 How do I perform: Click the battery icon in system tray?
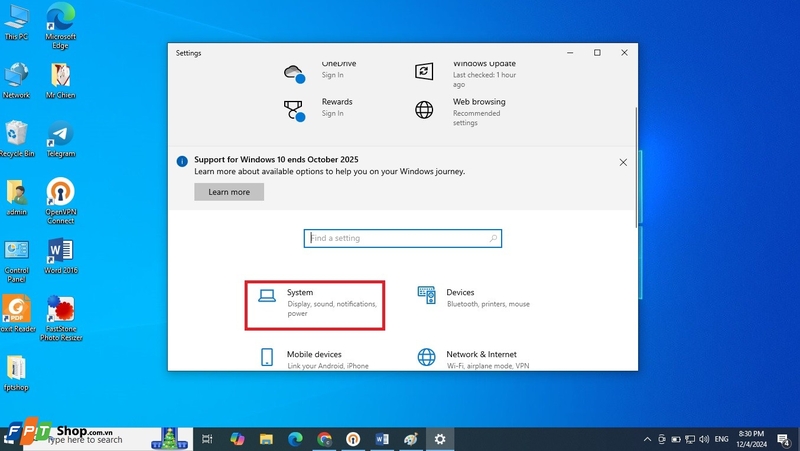[676, 439]
